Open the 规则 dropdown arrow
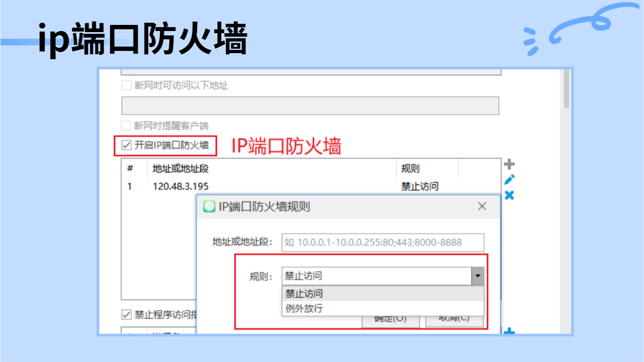Viewport: 644px width, 362px height. (x=477, y=276)
